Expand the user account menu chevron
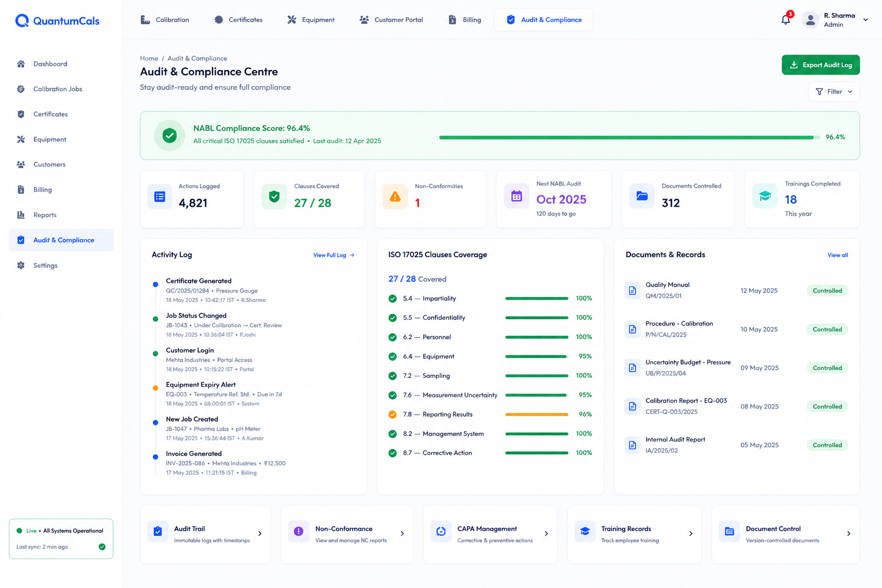The height and width of the screenshot is (588, 882). pyautogui.click(x=865, y=20)
